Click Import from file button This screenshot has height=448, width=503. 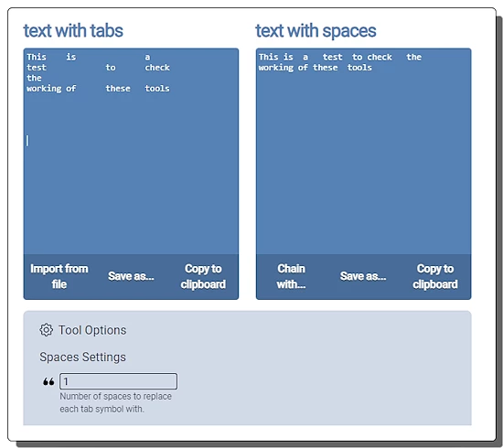coord(59,276)
